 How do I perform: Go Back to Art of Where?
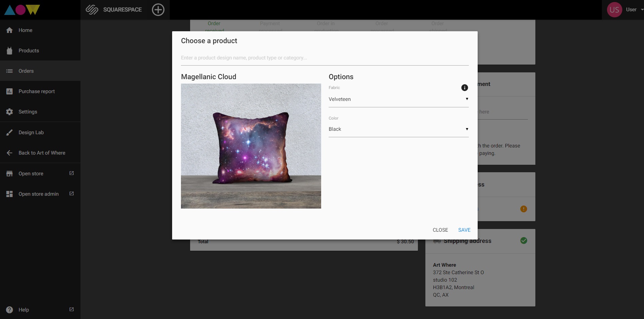pos(40,153)
